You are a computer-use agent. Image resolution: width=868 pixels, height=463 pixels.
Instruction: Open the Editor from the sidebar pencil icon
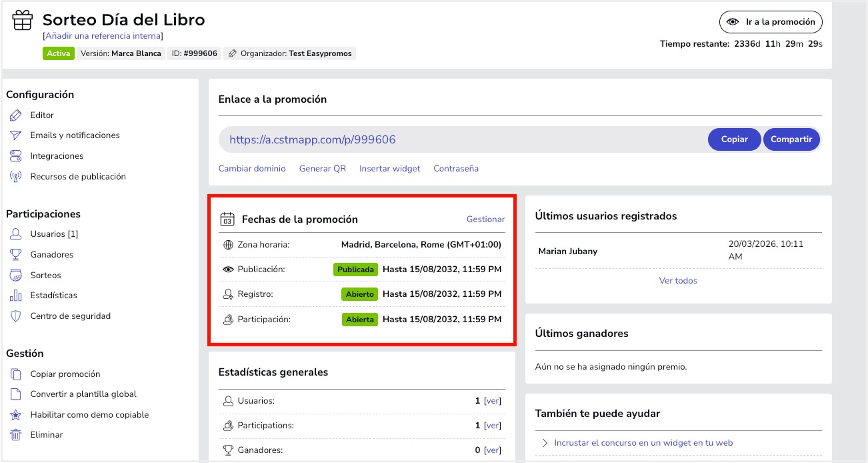pos(17,115)
